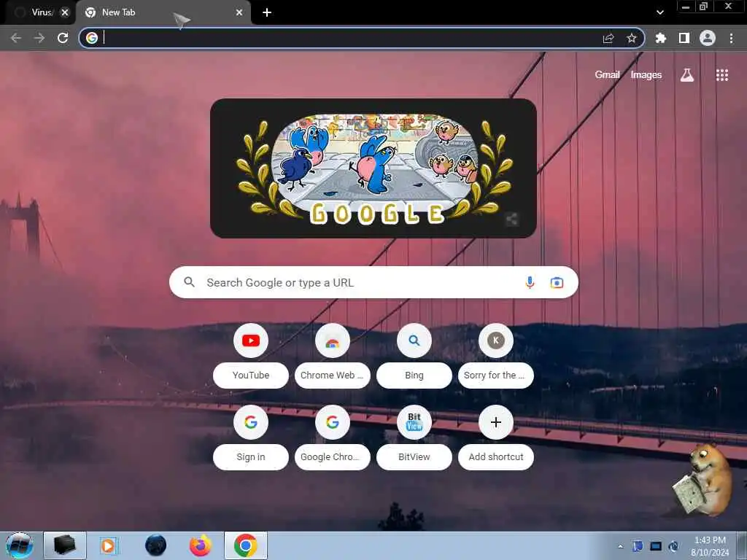This screenshot has height=560, width=747.
Task: Share the doodle with share icon
Action: coord(511,219)
